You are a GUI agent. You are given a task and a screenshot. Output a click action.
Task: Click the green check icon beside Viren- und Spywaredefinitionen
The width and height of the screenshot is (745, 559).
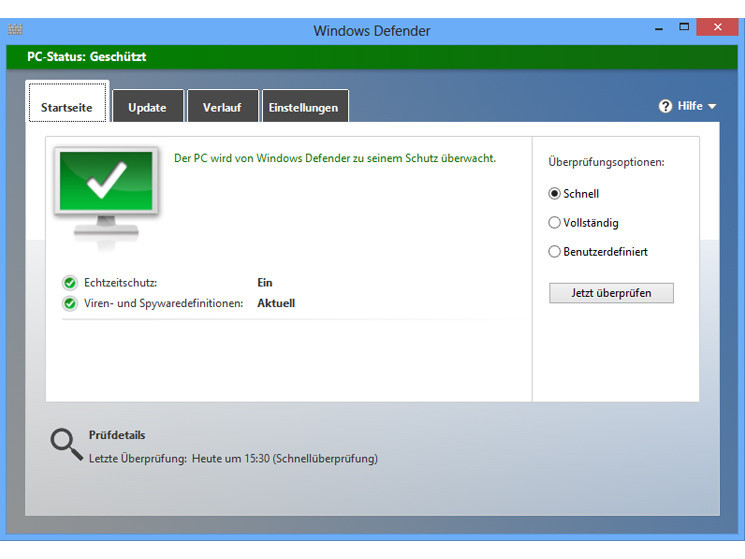[70, 303]
